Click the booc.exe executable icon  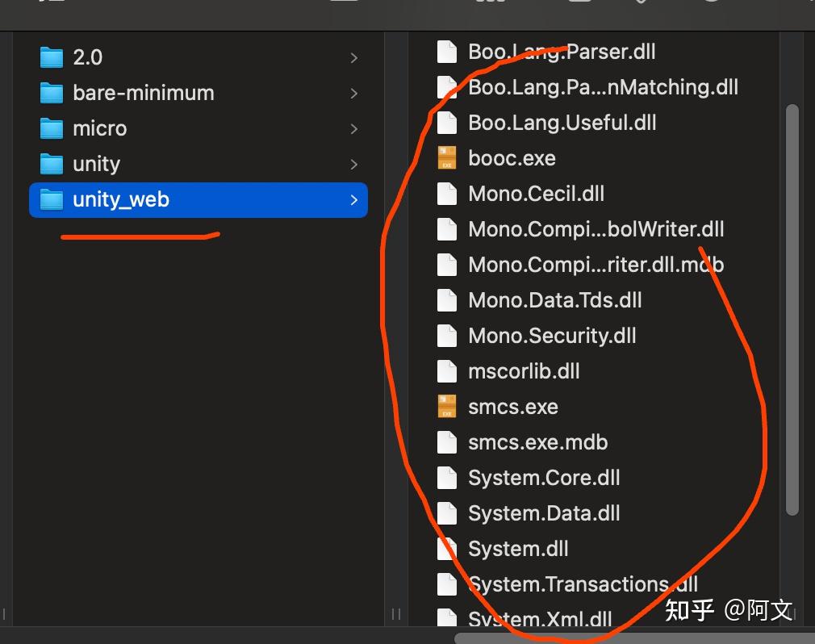pos(447,157)
